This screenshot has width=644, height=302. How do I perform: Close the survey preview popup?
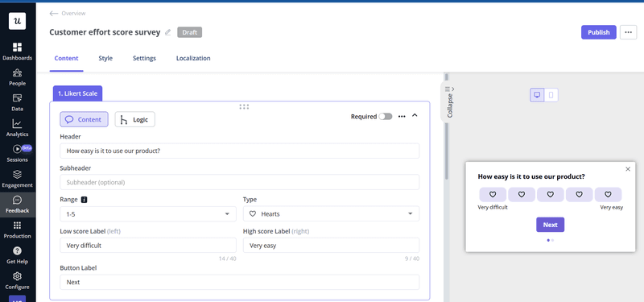point(628,169)
